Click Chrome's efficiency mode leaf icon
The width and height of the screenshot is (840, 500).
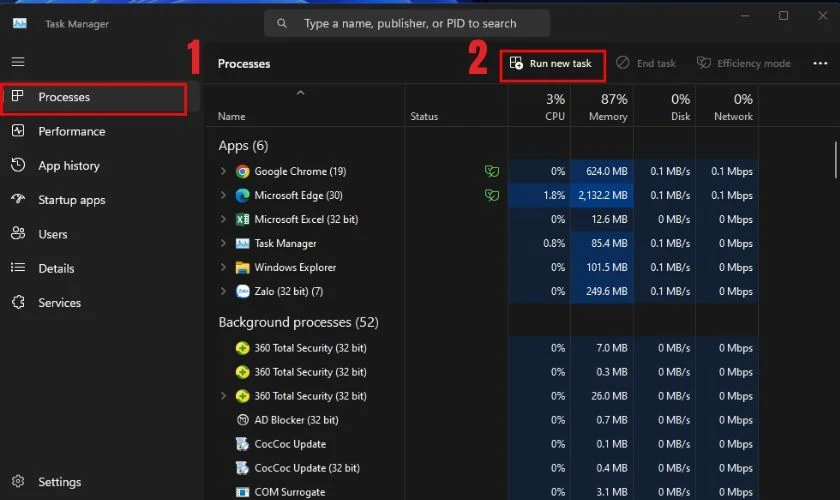(492, 171)
